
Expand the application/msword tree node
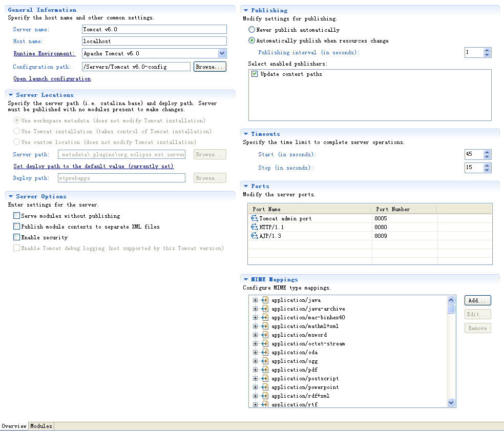255,335
